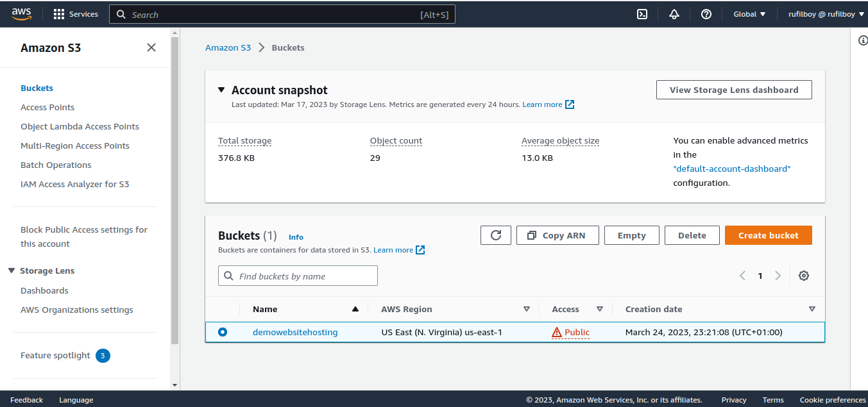Click the Language footer link
The width and height of the screenshot is (868, 407).
(76, 400)
